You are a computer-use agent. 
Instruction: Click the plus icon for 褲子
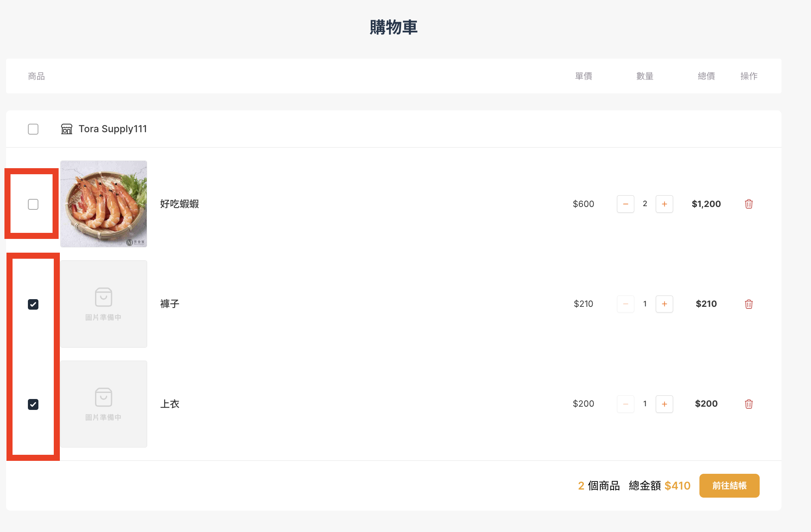pyautogui.click(x=664, y=304)
